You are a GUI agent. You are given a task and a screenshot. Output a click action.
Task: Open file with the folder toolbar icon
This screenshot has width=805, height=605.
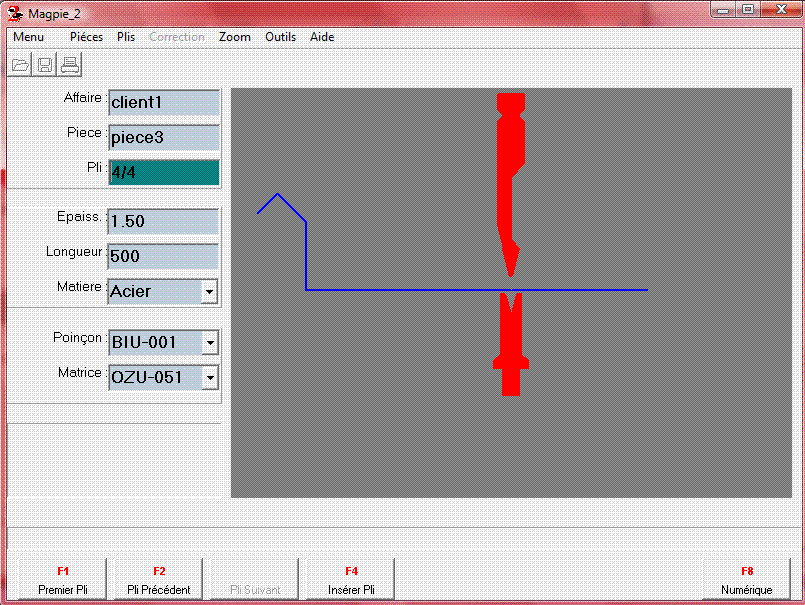pos(20,65)
